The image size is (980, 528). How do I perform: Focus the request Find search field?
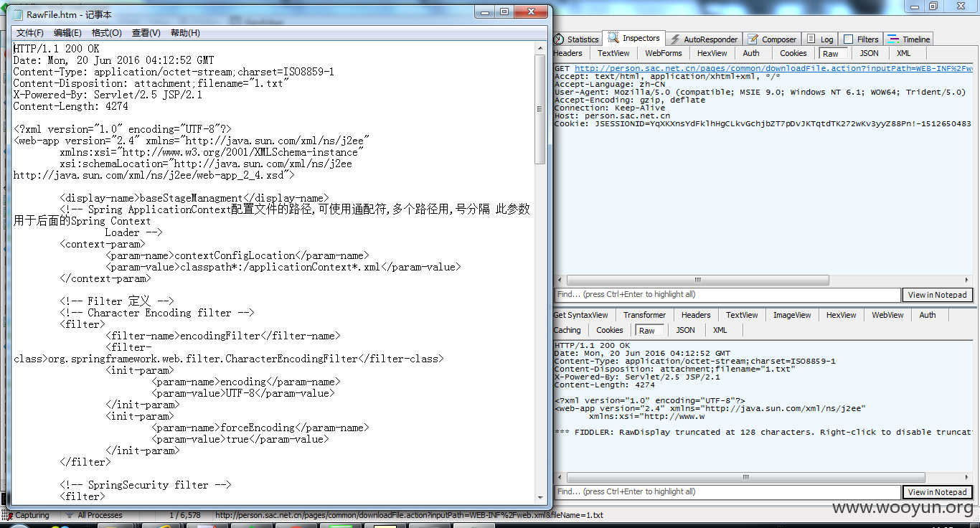(x=727, y=295)
